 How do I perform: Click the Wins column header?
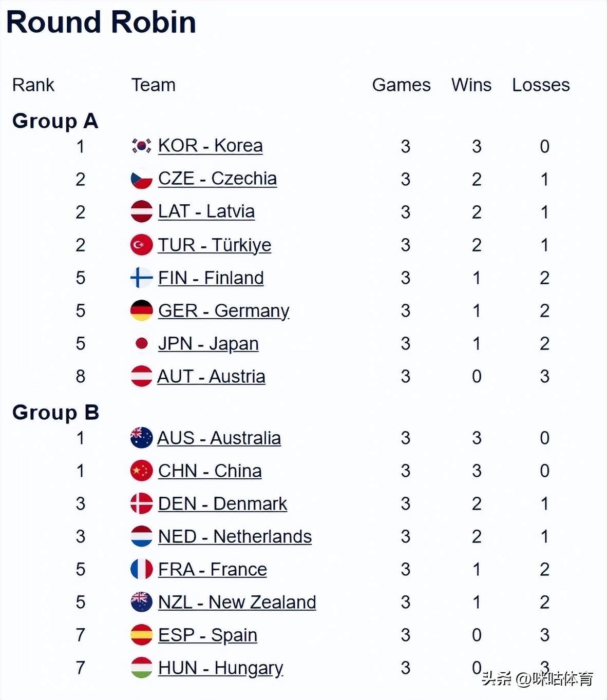tap(471, 85)
